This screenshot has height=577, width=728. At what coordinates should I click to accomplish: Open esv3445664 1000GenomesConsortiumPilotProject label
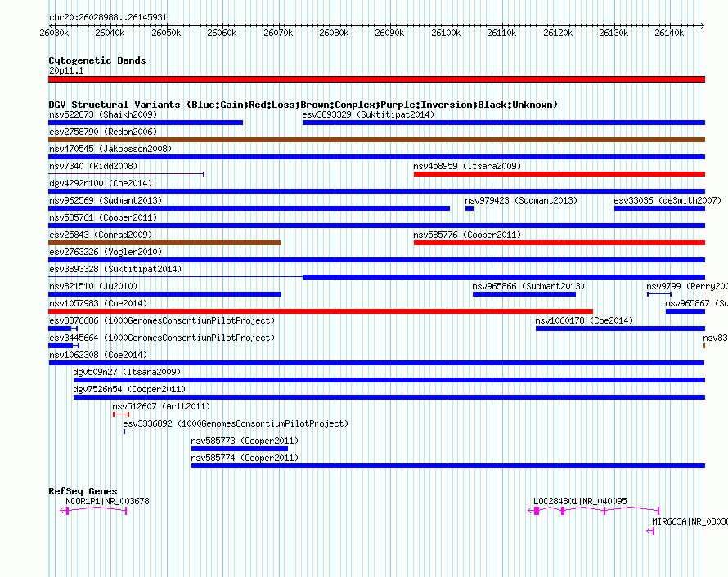click(162, 338)
